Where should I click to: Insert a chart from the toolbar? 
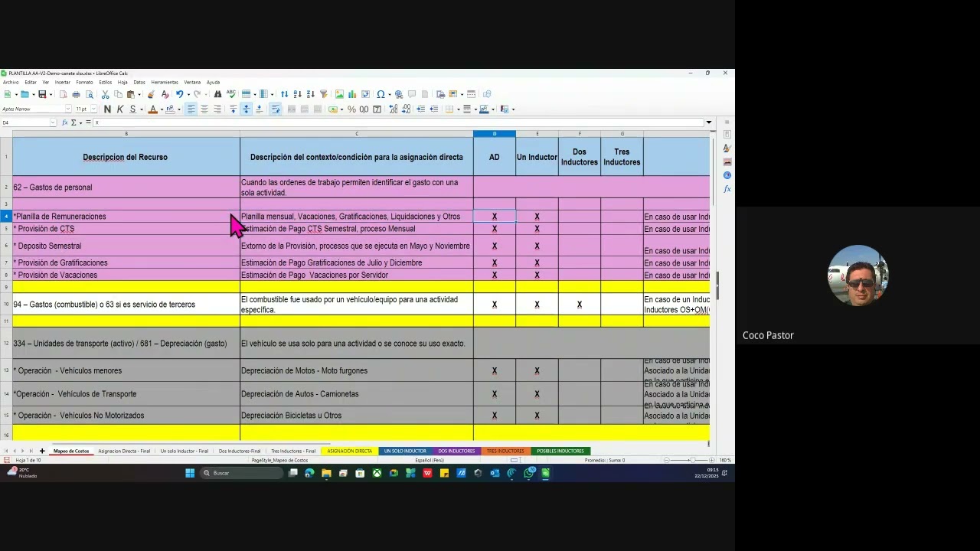tap(352, 94)
